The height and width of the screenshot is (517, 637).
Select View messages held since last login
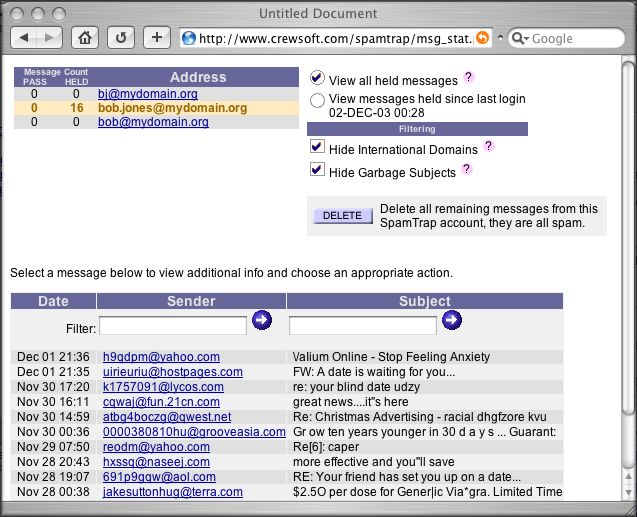[x=317, y=100]
